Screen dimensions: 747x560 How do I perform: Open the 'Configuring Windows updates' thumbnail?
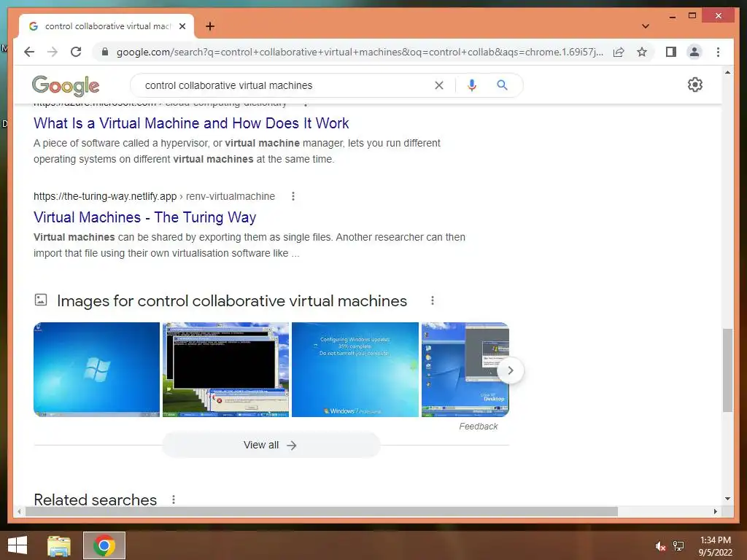coord(355,370)
